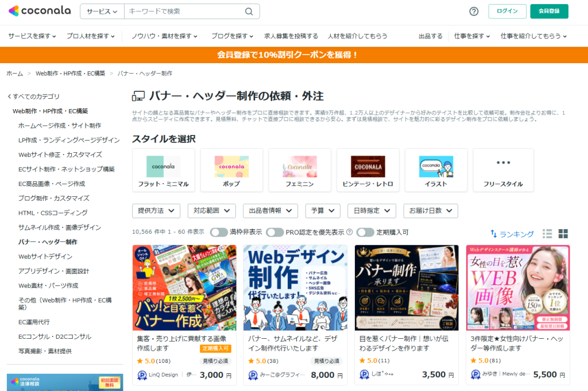This screenshot has width=588, height=391.
Task: Click the 10%割引クーポン orange banner
Action: (294, 55)
